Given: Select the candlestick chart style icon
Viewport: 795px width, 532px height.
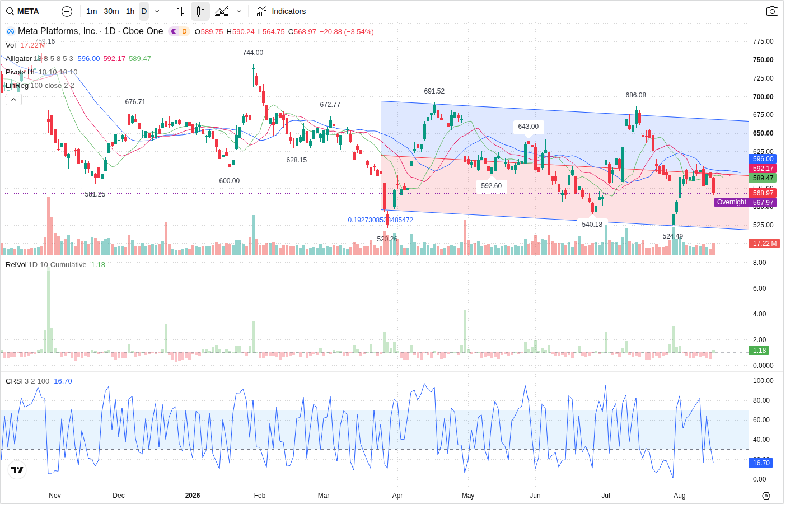Looking at the screenshot, I should pos(200,11).
